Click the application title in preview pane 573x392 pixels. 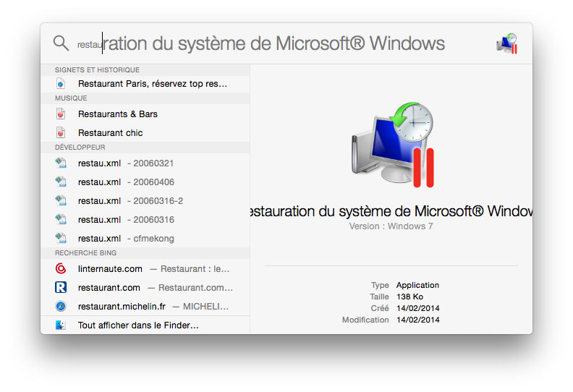[x=391, y=211]
